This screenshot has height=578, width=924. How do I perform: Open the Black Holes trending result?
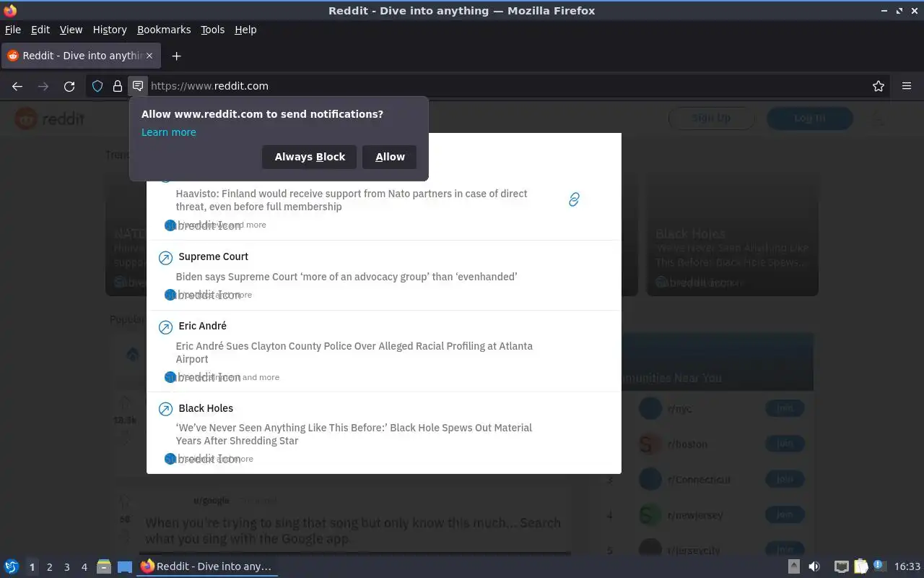[x=384, y=433]
